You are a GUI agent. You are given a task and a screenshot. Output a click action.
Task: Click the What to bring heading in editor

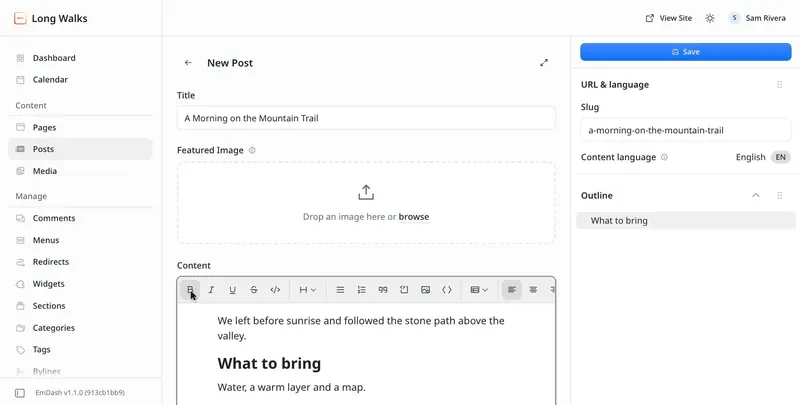269,364
